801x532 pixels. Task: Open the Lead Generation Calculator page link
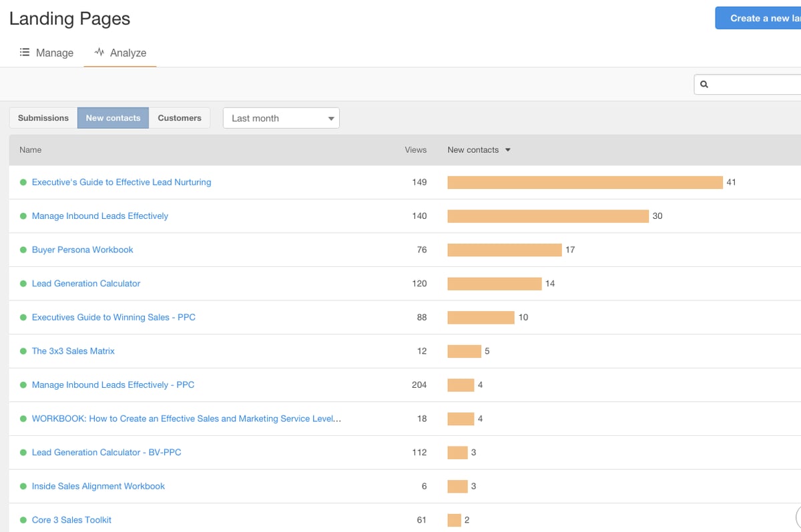pos(85,283)
